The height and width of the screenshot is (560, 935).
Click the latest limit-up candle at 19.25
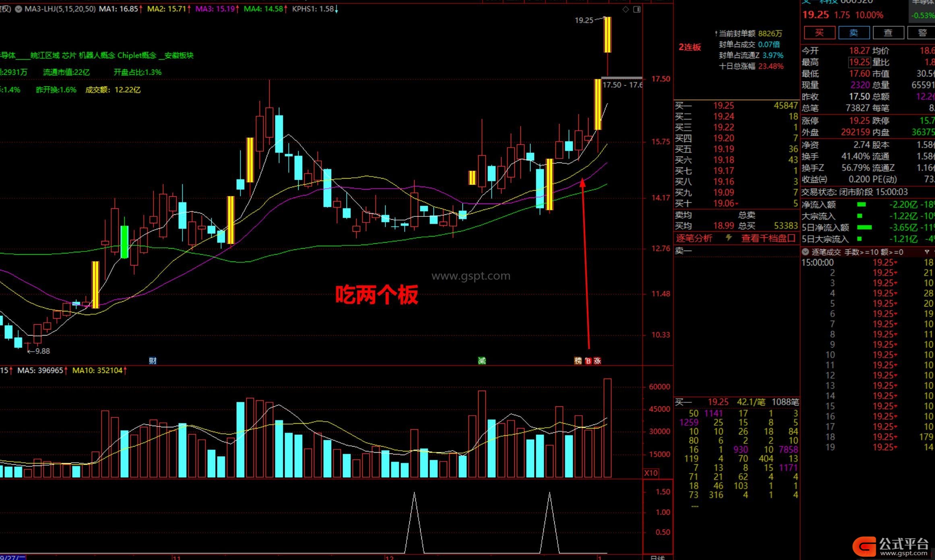pos(607,35)
